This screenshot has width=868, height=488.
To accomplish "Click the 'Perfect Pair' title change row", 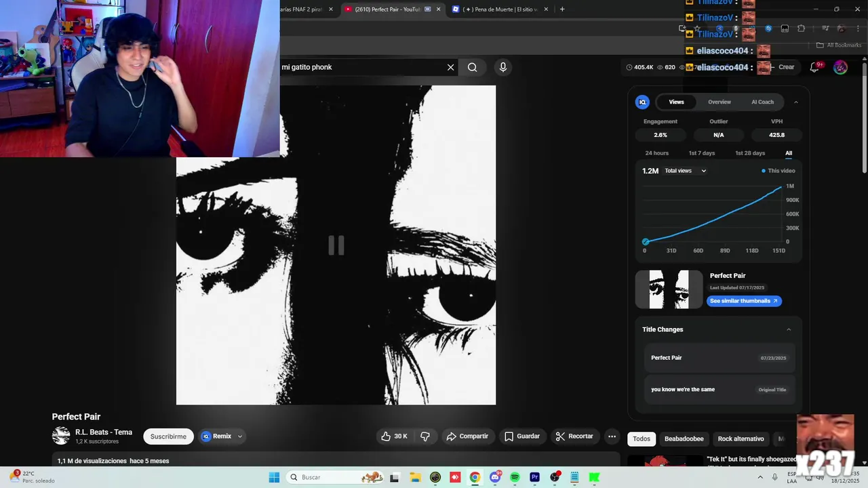I will pos(719,358).
